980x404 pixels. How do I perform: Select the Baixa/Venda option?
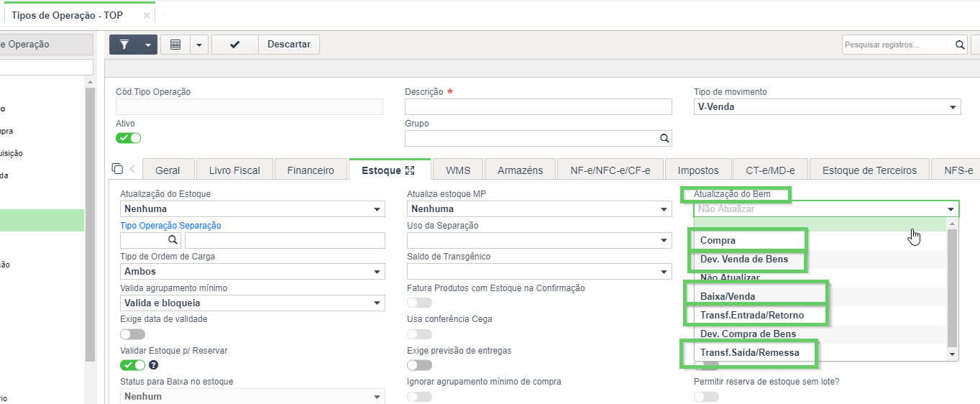[820, 296]
